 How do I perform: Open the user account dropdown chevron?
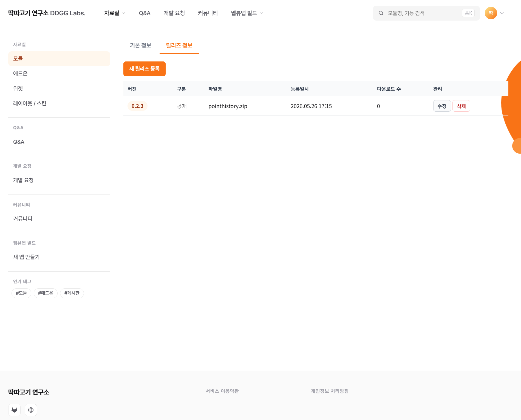502,13
